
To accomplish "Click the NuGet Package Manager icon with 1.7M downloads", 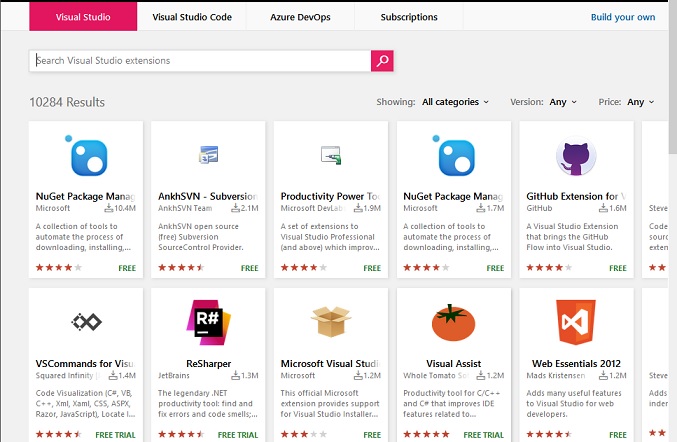I will [x=454, y=156].
